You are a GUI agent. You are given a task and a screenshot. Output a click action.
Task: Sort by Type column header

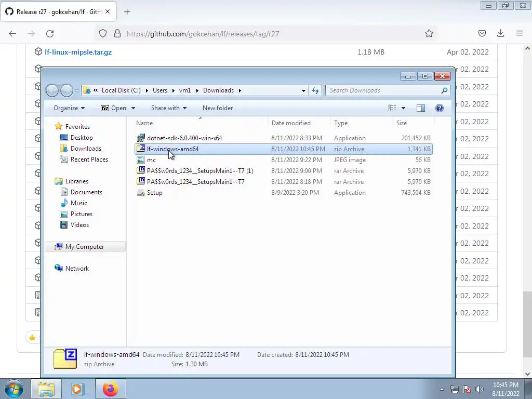pyautogui.click(x=341, y=123)
